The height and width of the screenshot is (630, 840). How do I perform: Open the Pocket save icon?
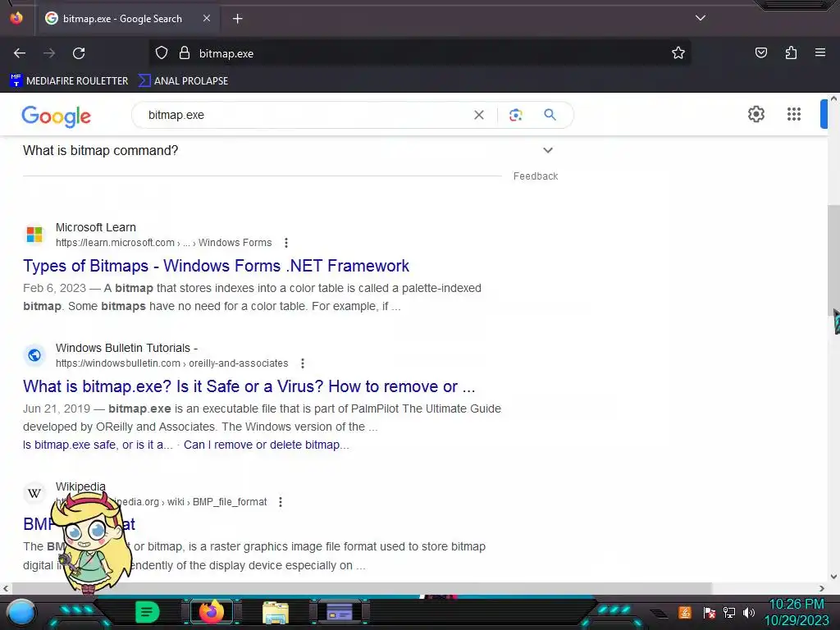[x=760, y=53]
